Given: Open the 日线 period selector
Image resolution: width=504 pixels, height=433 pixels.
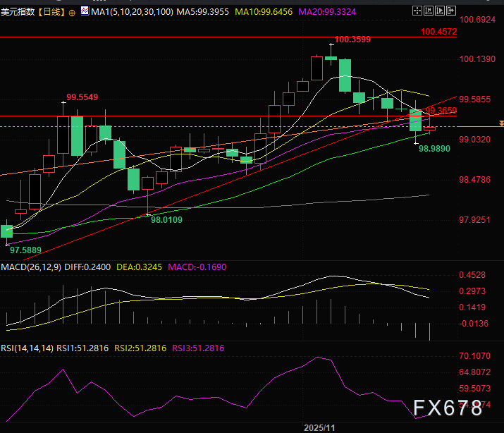Looking at the screenshot, I should (51, 12).
